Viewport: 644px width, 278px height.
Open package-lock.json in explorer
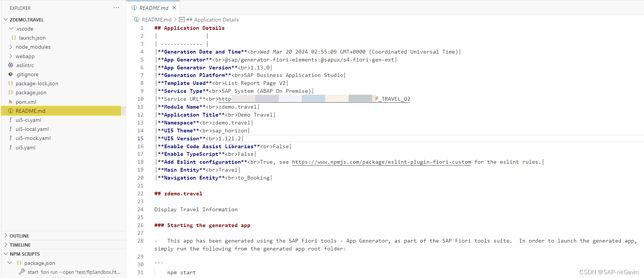(x=37, y=83)
